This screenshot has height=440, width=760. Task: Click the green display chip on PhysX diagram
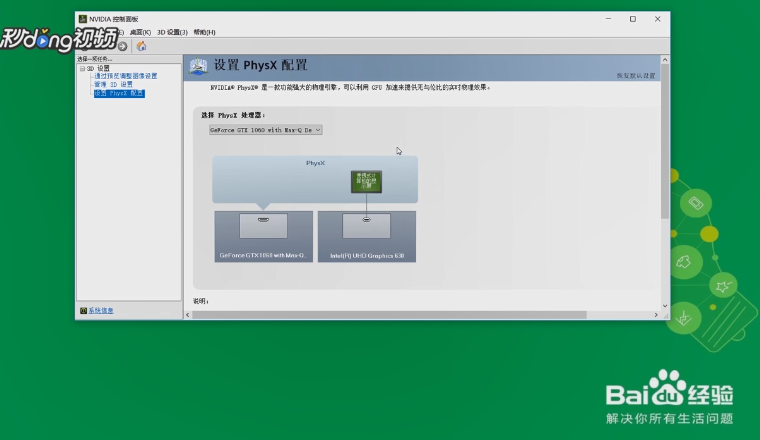pos(366,182)
